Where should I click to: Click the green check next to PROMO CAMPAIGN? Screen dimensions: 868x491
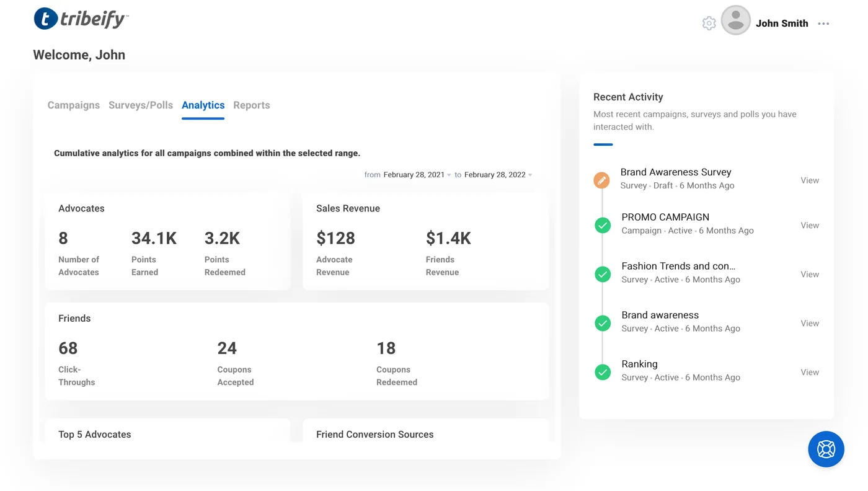click(603, 225)
